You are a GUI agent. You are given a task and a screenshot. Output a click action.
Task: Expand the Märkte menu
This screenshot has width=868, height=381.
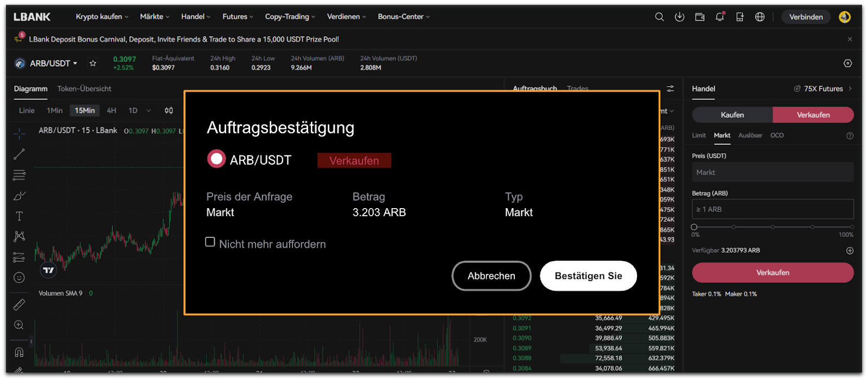pyautogui.click(x=155, y=17)
